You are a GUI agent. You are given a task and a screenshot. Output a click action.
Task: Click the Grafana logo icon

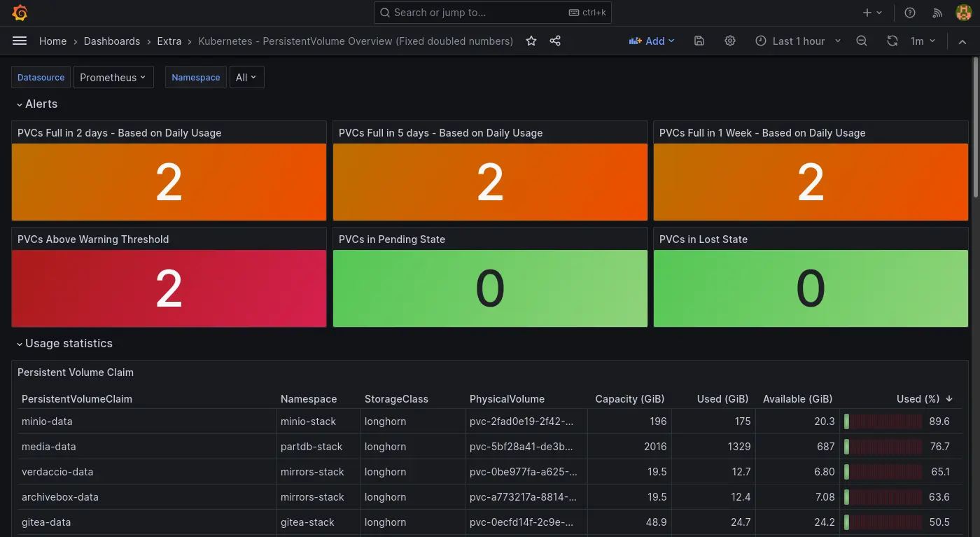[x=20, y=13]
